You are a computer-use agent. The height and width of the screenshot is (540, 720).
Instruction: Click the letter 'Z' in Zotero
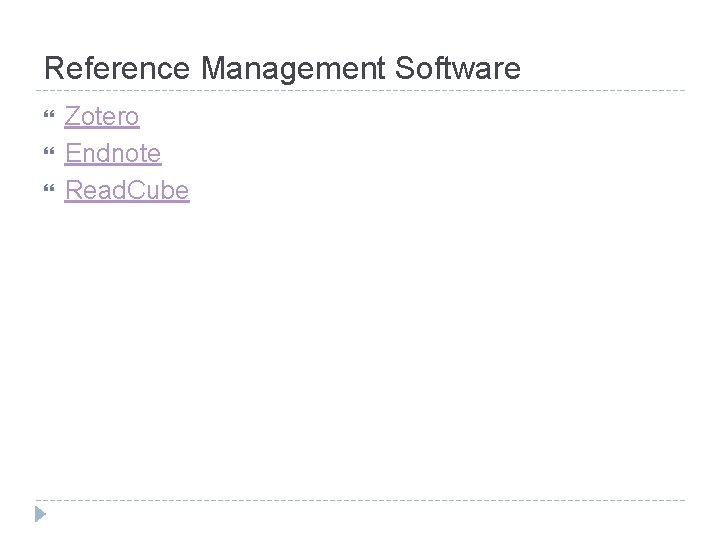(72, 117)
